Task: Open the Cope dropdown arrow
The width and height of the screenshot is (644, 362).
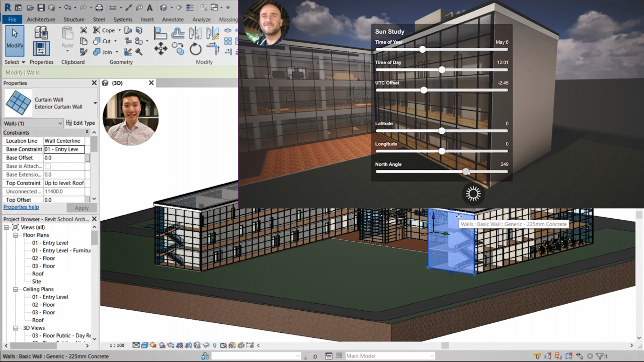Action: pyautogui.click(x=119, y=30)
